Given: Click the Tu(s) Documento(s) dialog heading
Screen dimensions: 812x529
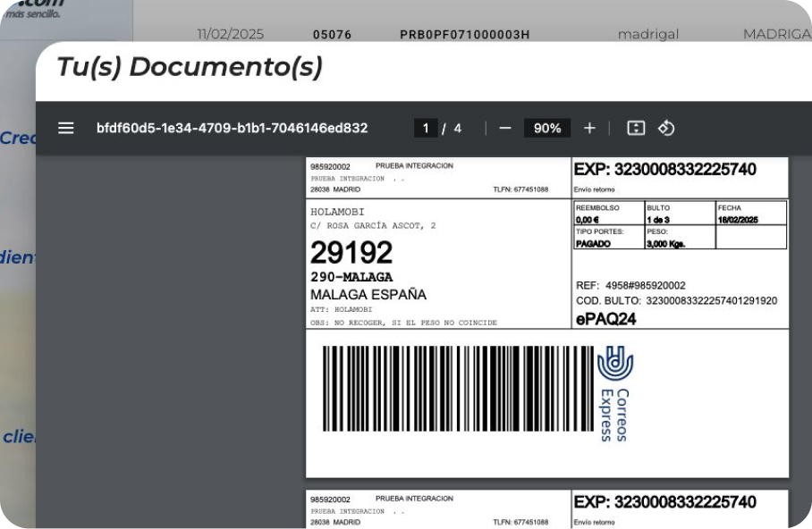Looking at the screenshot, I should (190, 67).
